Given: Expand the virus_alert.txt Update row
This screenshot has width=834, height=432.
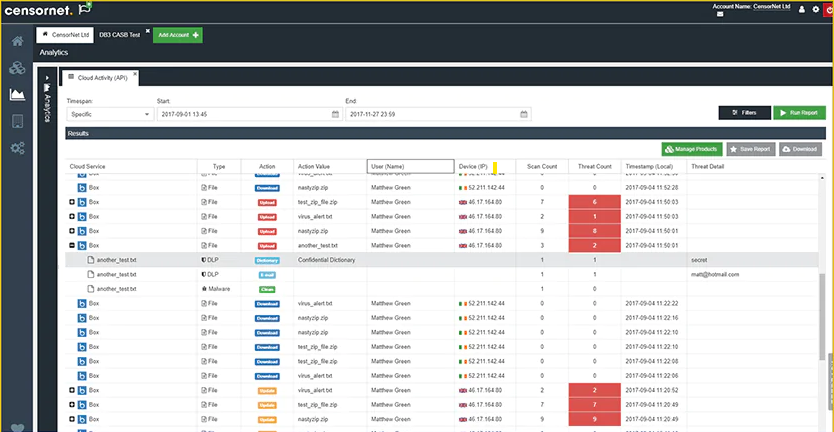Looking at the screenshot, I should click(72, 390).
